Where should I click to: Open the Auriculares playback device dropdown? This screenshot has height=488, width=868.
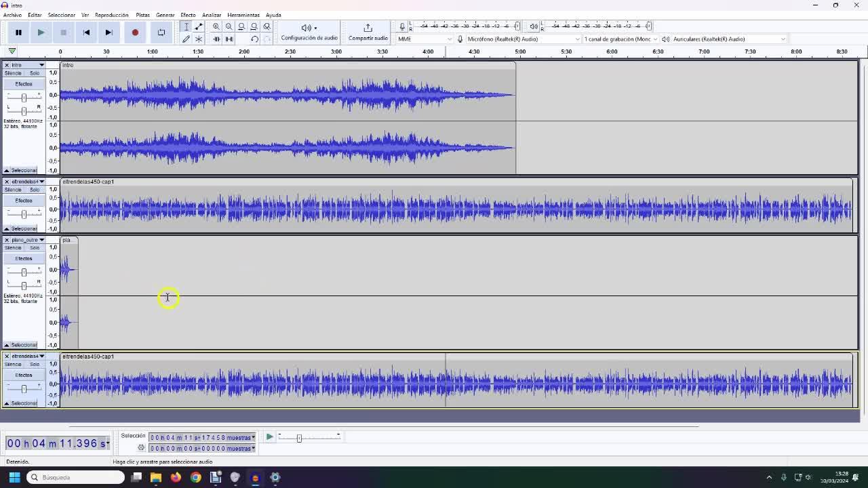click(x=729, y=39)
